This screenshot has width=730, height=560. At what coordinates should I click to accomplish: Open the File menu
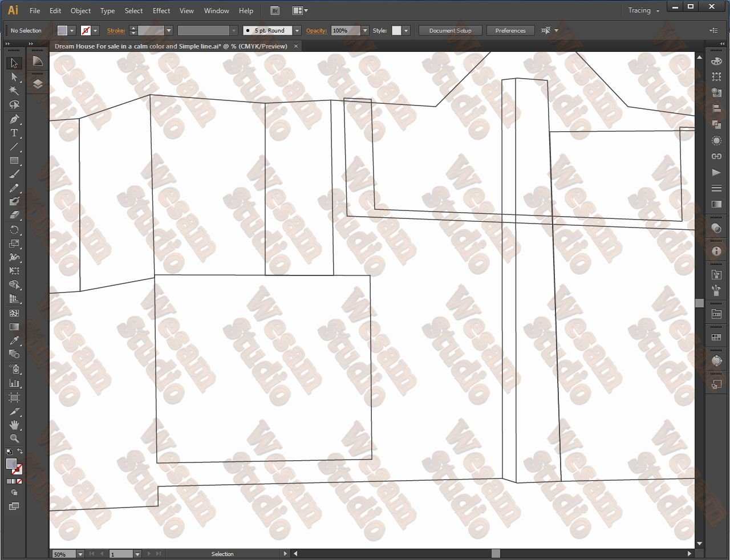35,11
